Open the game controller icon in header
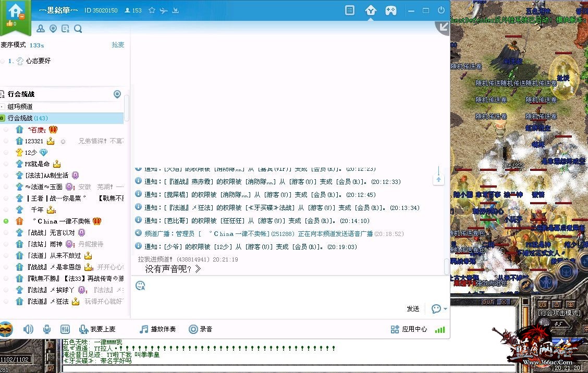Image resolution: width=588 pixels, height=373 pixels. click(390, 10)
